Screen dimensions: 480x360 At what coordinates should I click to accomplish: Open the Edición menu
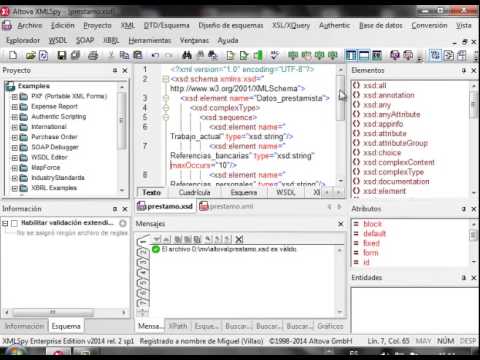[63, 25]
